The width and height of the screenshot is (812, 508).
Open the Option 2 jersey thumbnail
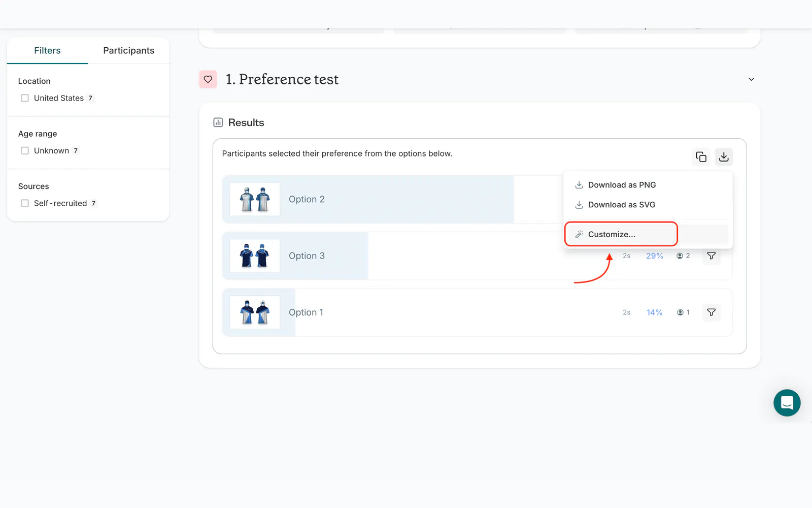point(255,199)
